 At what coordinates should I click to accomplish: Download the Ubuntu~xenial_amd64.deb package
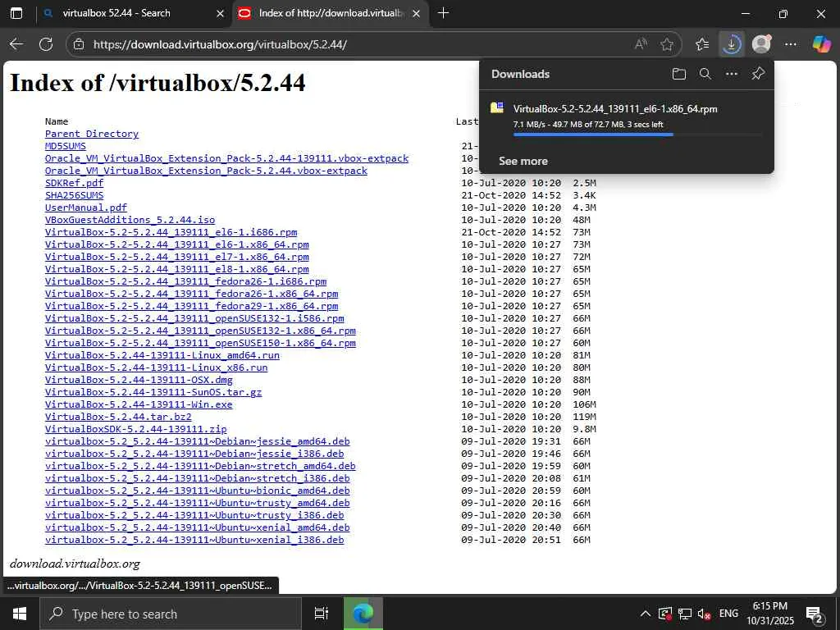197,527
